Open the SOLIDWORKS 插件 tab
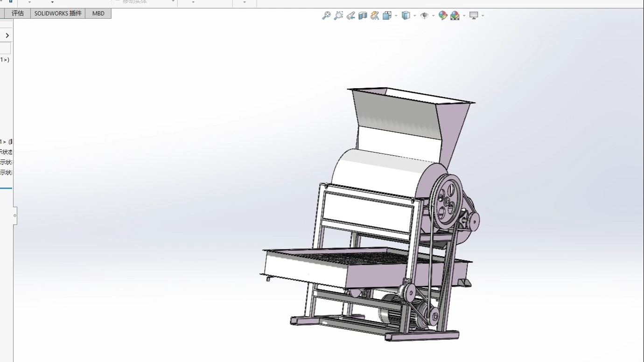644x362 pixels. point(58,13)
